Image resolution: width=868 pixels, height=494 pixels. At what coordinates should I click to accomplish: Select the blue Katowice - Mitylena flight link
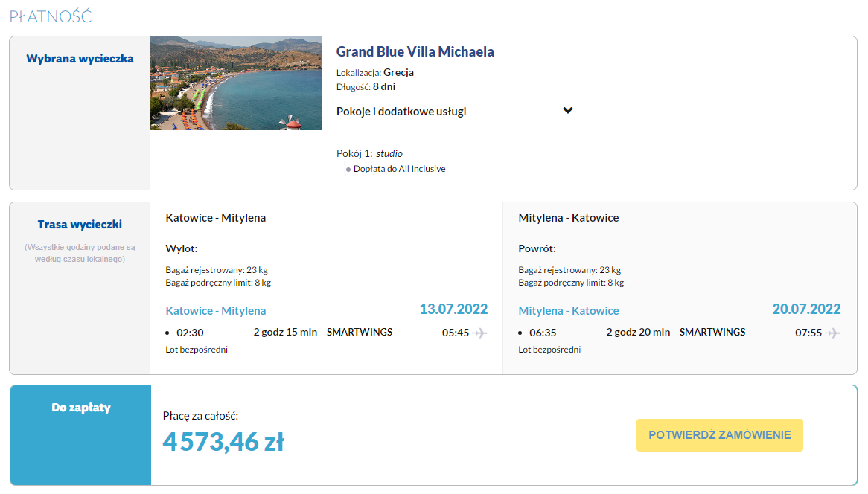pos(215,311)
